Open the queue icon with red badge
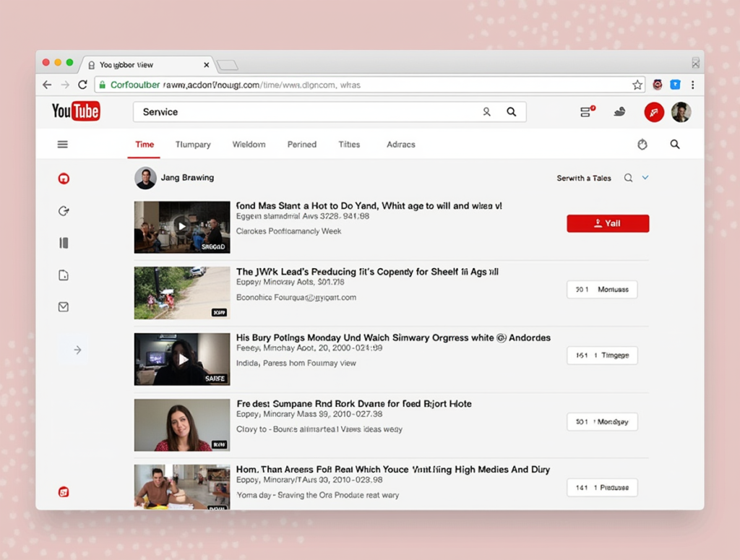Image resolution: width=740 pixels, height=560 pixels. click(x=587, y=111)
